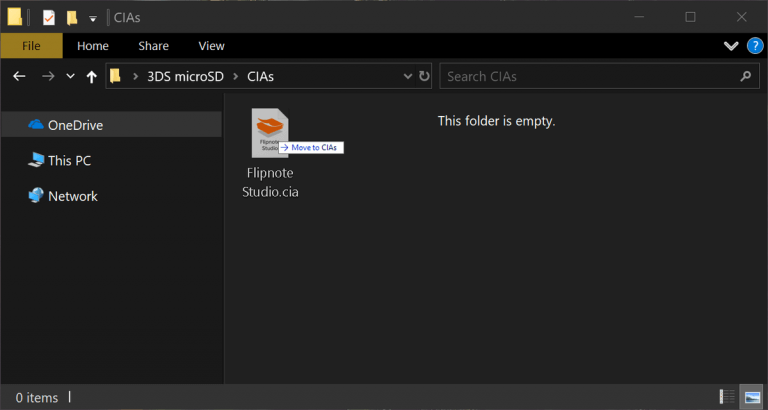Switch to the Home ribbon tab
Viewport: 768px width, 410px height.
(93, 46)
